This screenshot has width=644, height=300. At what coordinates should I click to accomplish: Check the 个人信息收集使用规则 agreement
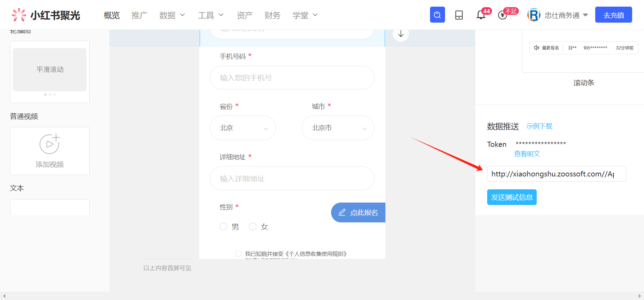(238, 254)
